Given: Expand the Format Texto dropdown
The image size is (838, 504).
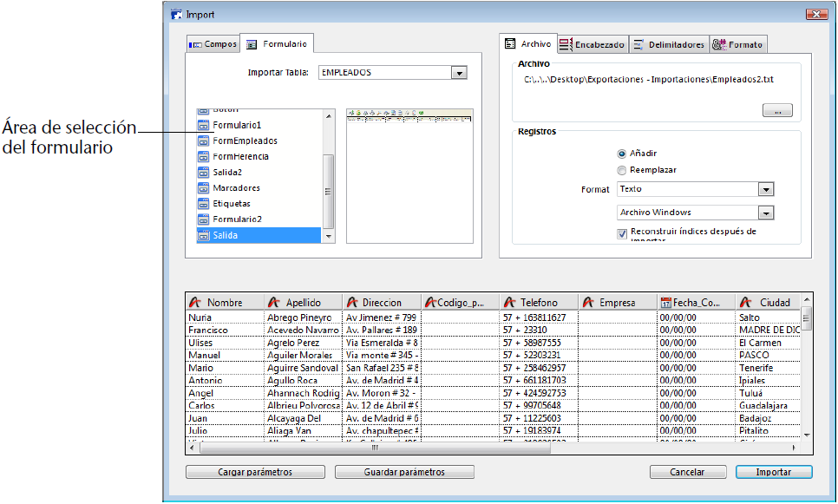Looking at the screenshot, I should (x=765, y=189).
